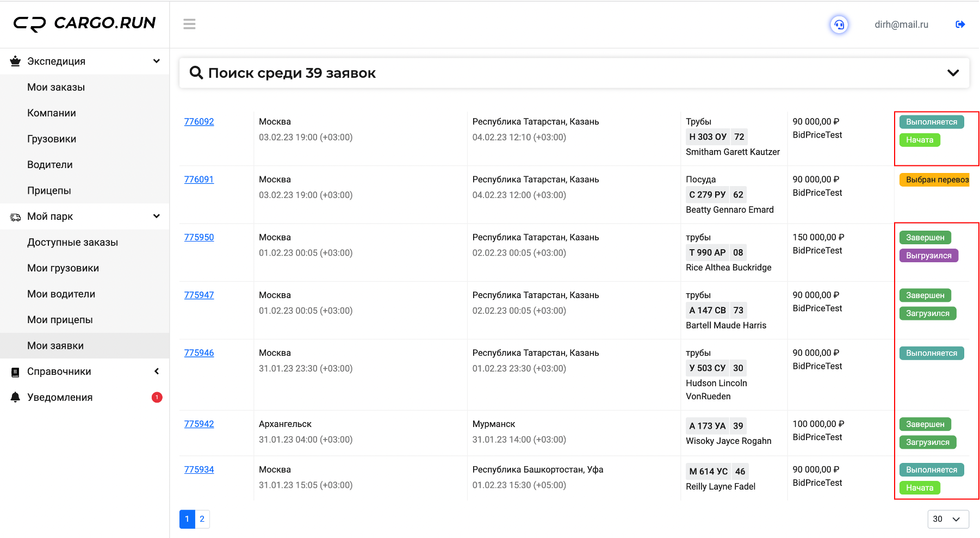Viewport: 980px width, 538px height.
Task: Click the crown icon beside Экспедиция
Action: (x=15, y=61)
